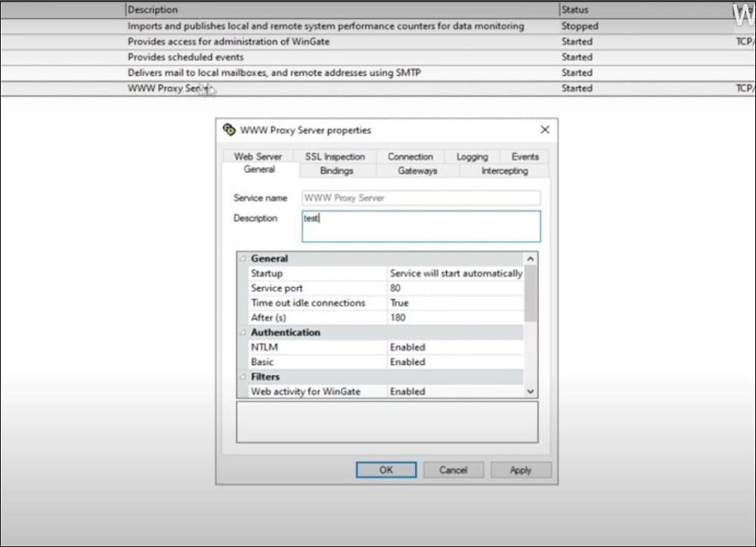
Task: Select the administration of WinGate service row
Action: [378, 42]
